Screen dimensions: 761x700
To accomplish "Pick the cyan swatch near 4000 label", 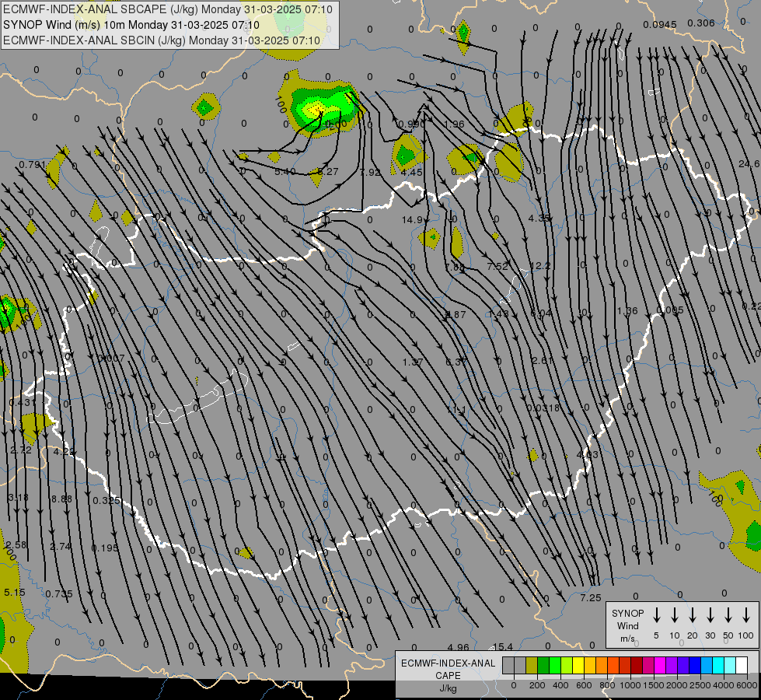I will coord(717,666).
